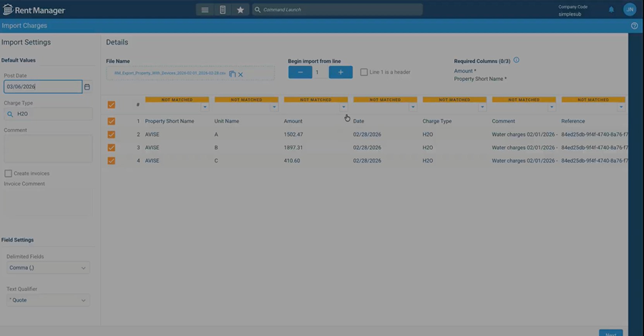Open the Delimited Fields dropdown
The width and height of the screenshot is (644, 336).
48,268
